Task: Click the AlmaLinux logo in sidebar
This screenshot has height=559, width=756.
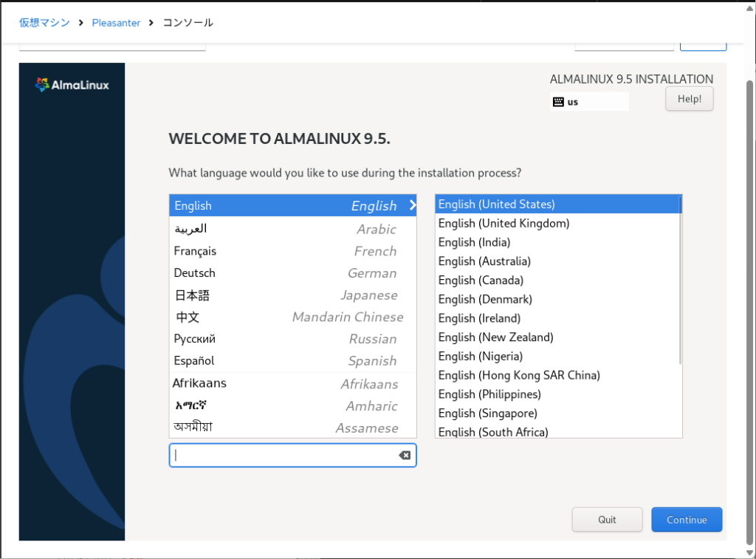Action: (x=72, y=85)
